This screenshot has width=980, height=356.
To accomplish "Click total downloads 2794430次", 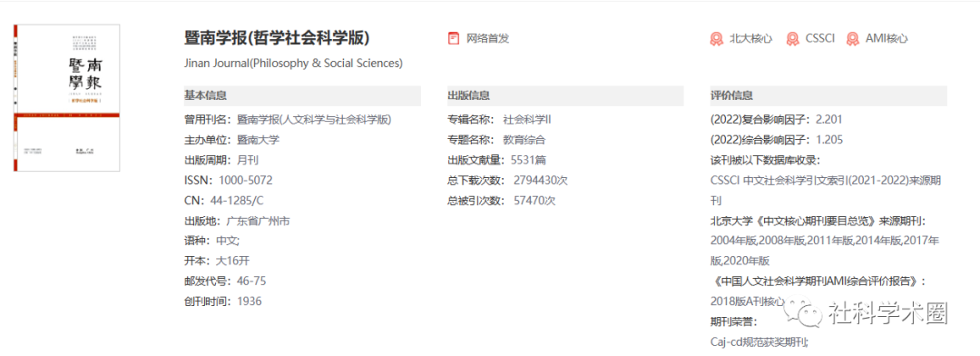I will point(541,181).
